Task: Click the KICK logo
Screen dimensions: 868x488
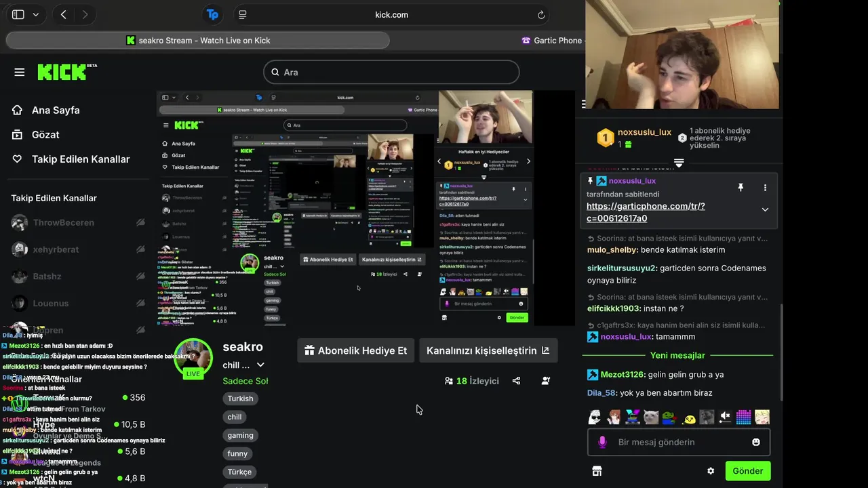Action: [x=66, y=72]
